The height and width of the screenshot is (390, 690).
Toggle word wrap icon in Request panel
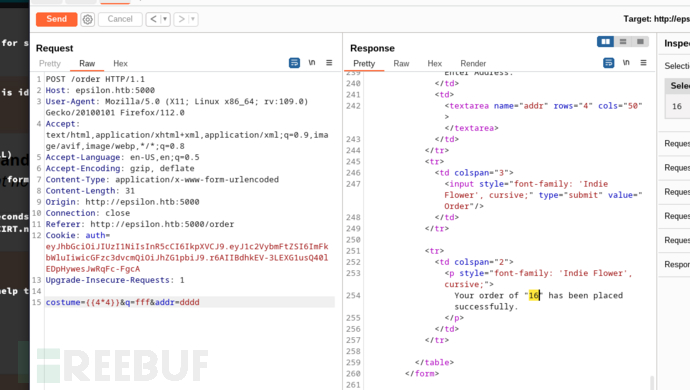(294, 63)
